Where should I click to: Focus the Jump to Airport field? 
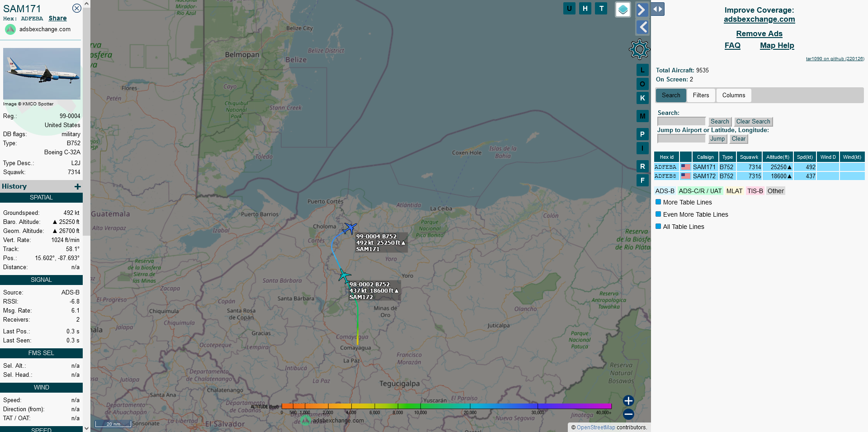click(681, 138)
